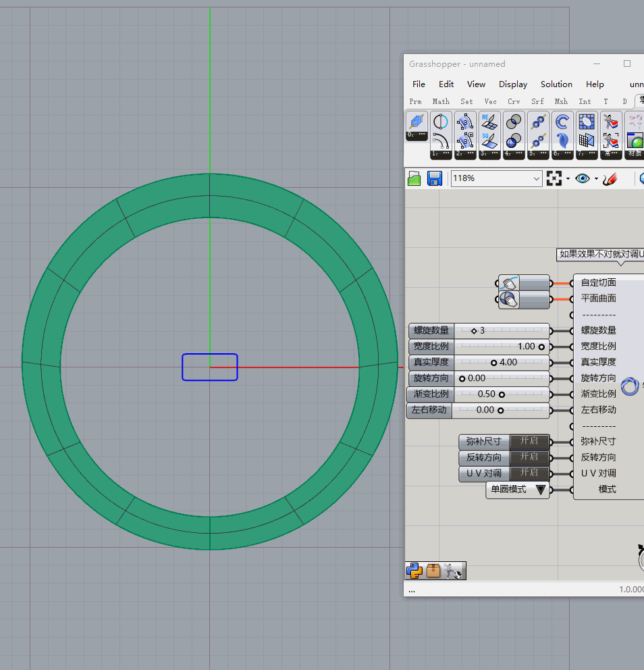Click the blue letter C ring icon
This screenshot has height=670, width=644.
coord(562,122)
